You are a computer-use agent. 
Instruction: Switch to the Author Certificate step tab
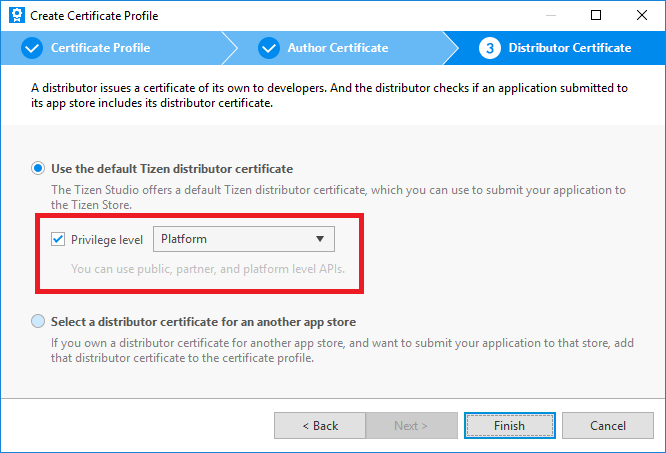pyautogui.click(x=338, y=47)
